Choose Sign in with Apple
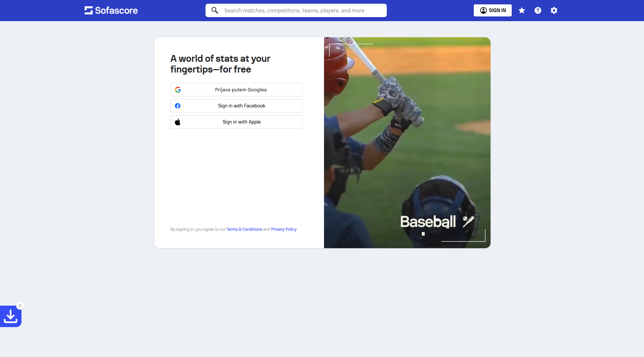 (236, 122)
